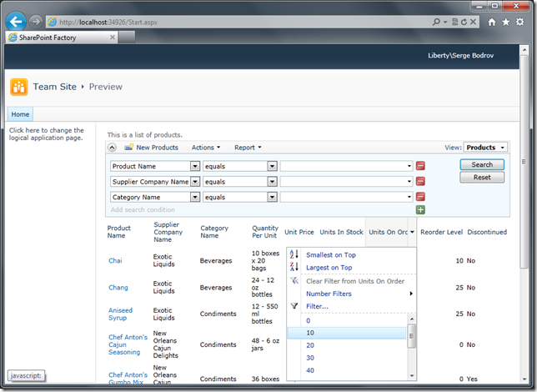The height and width of the screenshot is (392, 537).
Task: Click the Home navigation tab
Action: click(x=20, y=114)
